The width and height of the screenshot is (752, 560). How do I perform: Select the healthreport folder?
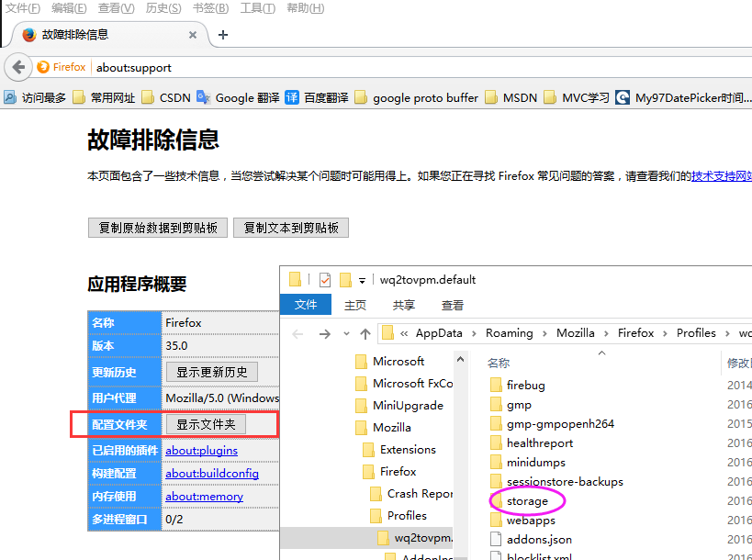[x=532, y=443]
